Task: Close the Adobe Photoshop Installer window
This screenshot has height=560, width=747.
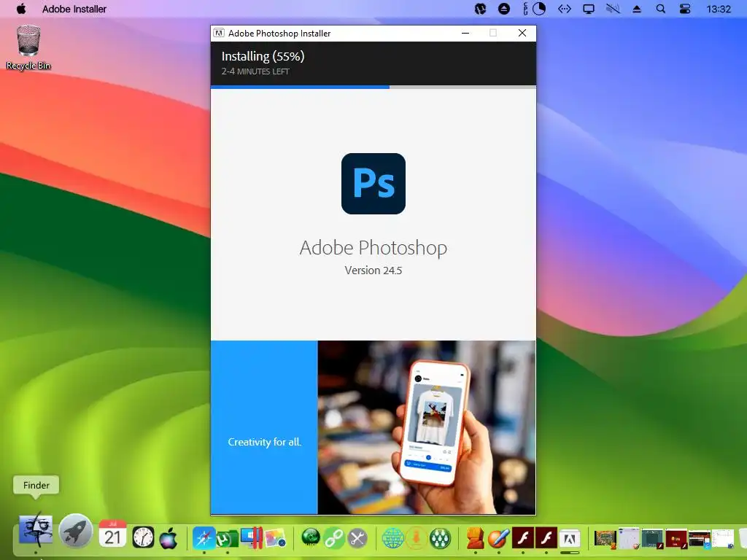Action: [x=522, y=33]
